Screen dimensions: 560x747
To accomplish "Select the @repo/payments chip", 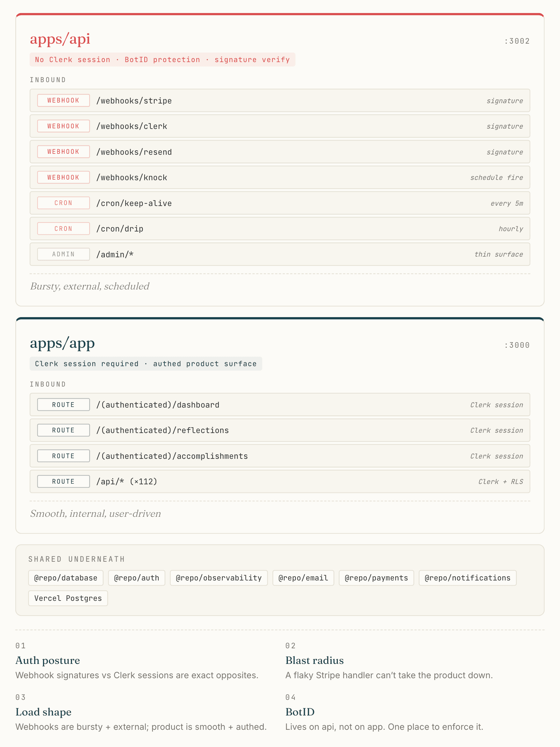I will tap(376, 578).
